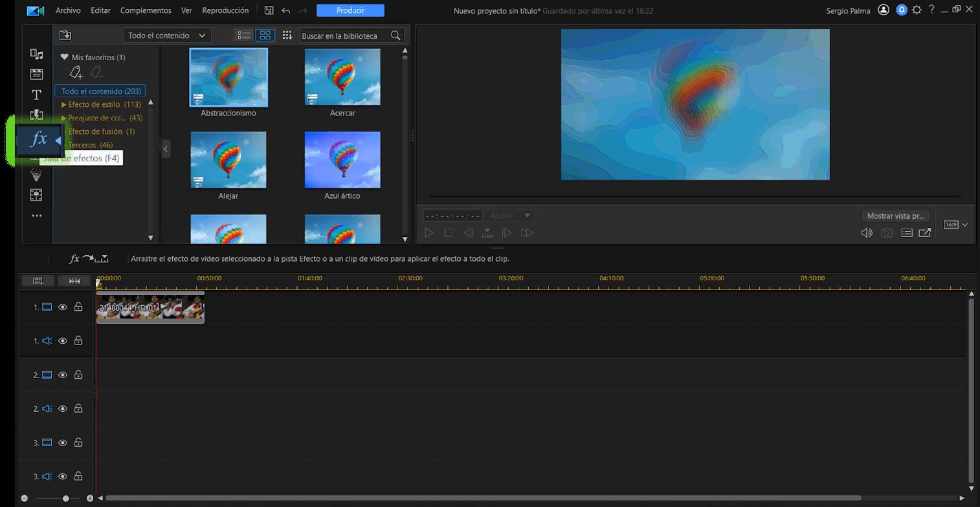980x507 pixels.
Task: Open the Project Room clapperboard icon
Action: (x=36, y=74)
